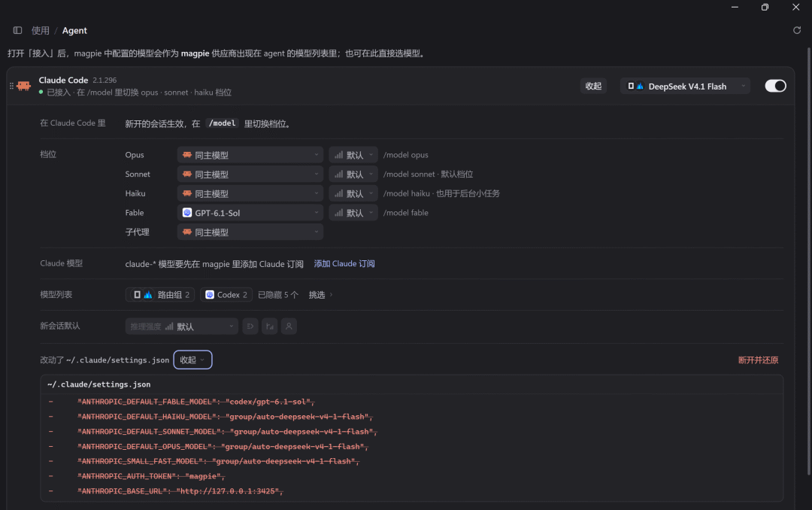812x510 pixels.
Task: Click the DeepSeek icons in the 路由组 chip
Action: [142, 295]
